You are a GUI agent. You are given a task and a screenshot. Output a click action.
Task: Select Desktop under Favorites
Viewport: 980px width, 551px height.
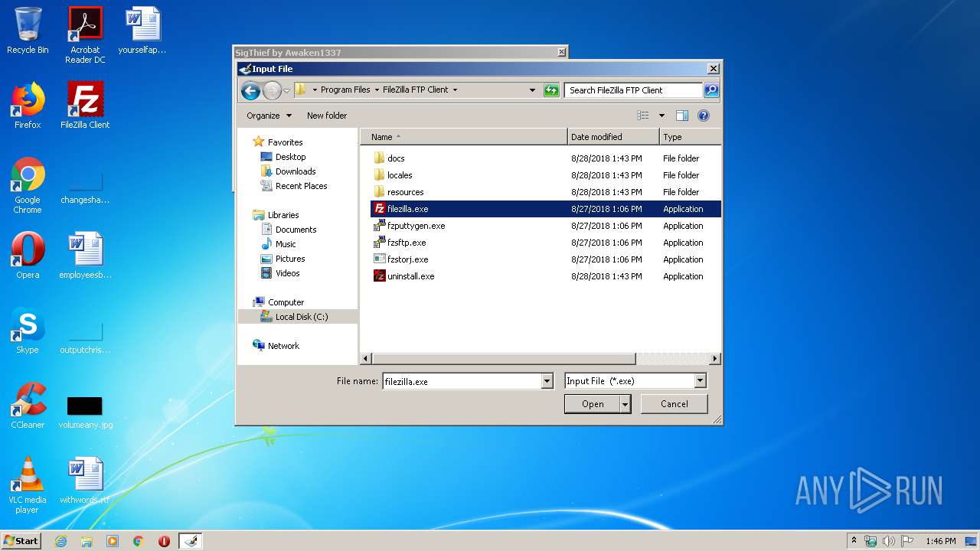tap(290, 157)
